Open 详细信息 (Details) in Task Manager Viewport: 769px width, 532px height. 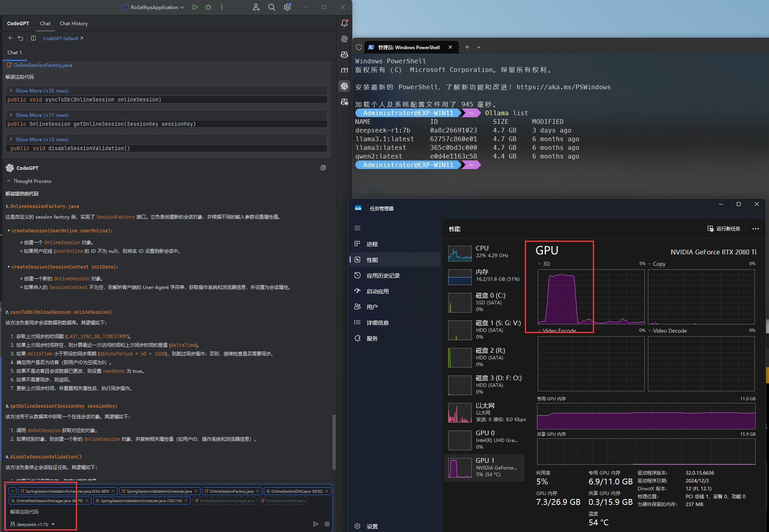click(394, 322)
